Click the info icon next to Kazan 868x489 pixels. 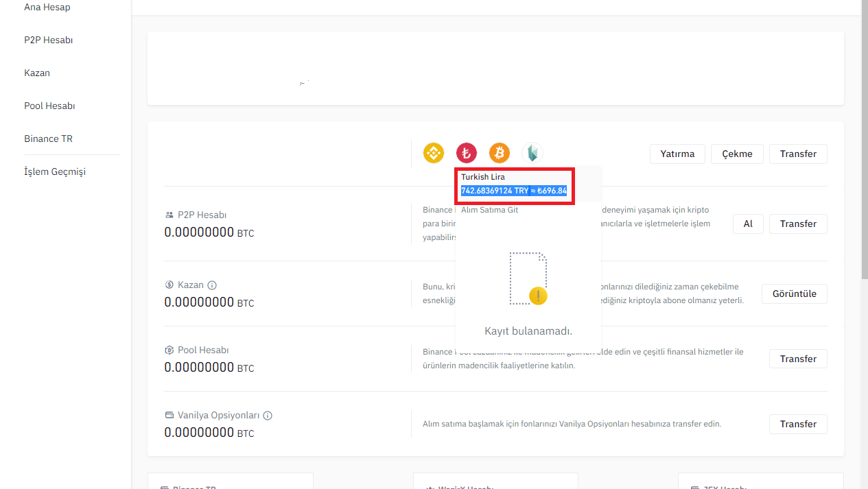pyautogui.click(x=212, y=285)
